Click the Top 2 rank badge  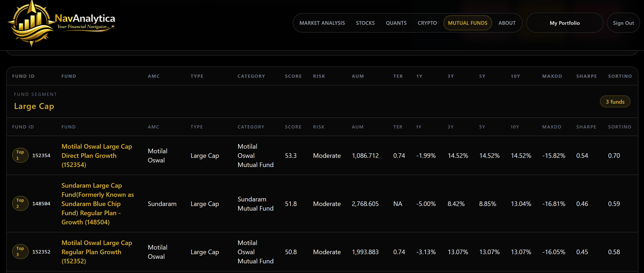tap(20, 203)
